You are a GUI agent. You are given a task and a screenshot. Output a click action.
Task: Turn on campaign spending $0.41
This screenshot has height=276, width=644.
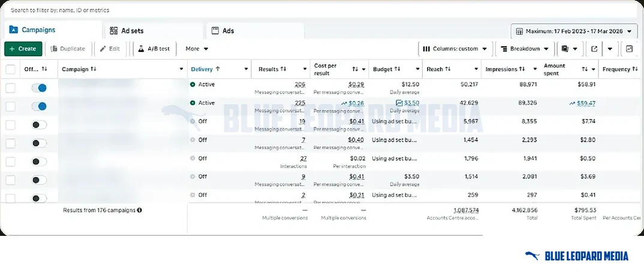[x=40, y=198]
